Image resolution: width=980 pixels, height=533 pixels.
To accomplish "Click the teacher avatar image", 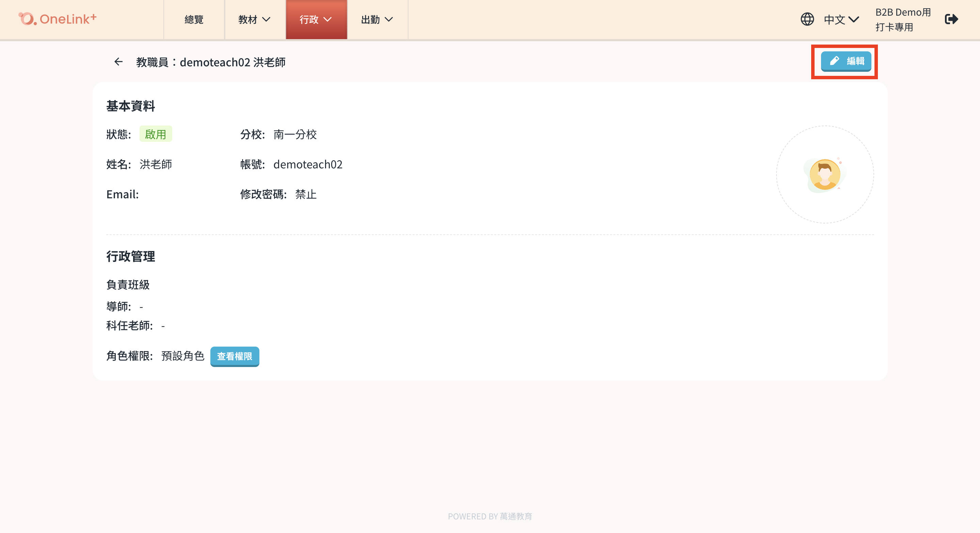I will pos(824,174).
